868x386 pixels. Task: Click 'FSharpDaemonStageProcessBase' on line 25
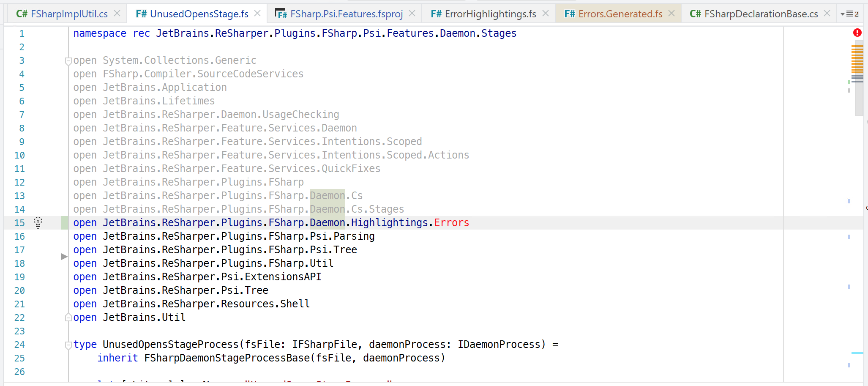pyautogui.click(x=227, y=358)
